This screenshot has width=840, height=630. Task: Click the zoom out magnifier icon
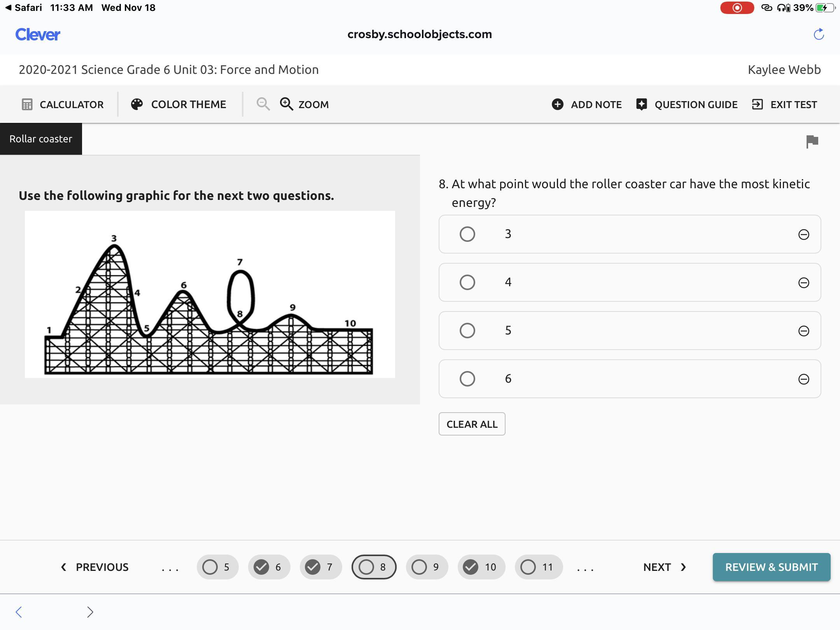click(263, 104)
